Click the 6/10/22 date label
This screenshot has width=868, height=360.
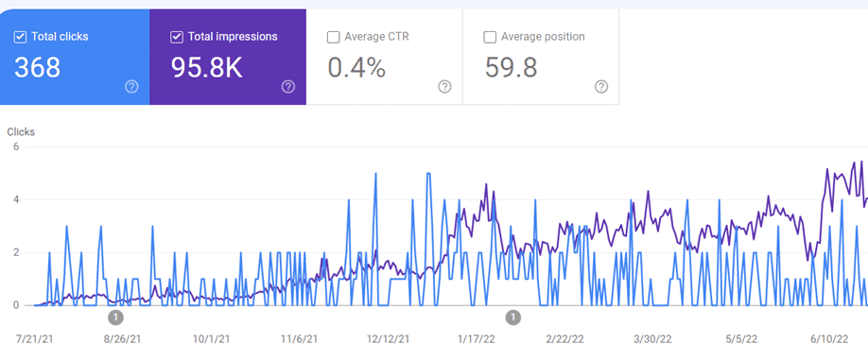point(829,339)
